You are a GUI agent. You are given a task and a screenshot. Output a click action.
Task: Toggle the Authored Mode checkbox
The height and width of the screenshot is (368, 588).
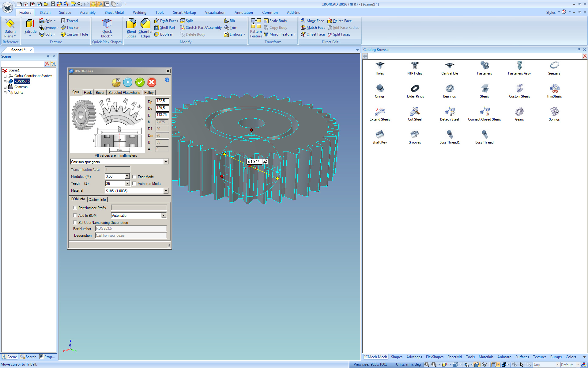coord(134,184)
